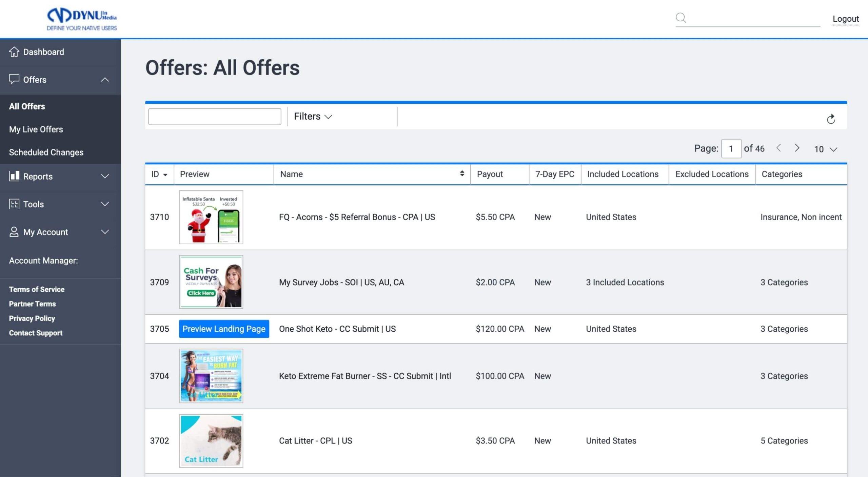Click the Tools sidebar icon
Viewport: 868px width, 477px height.
click(x=14, y=204)
